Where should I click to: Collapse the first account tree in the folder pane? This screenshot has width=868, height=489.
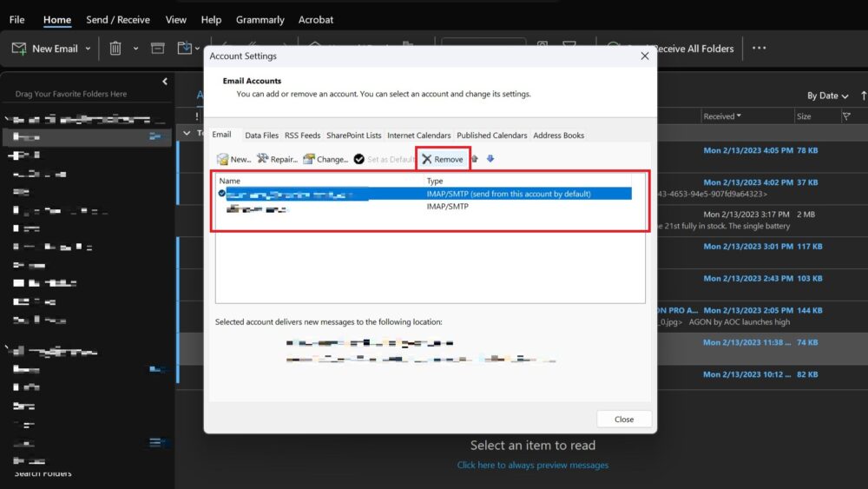[x=7, y=118]
